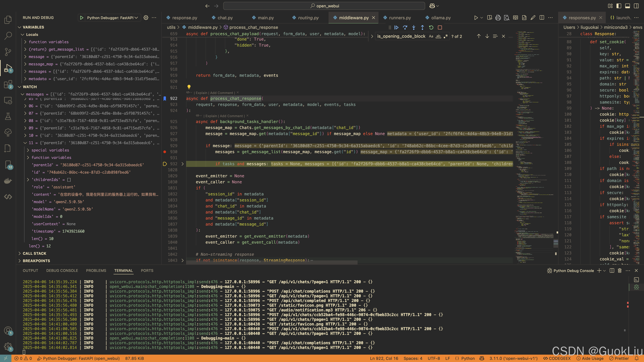
Task: Open launch.json via debug gear icon
Action: pyautogui.click(x=146, y=18)
